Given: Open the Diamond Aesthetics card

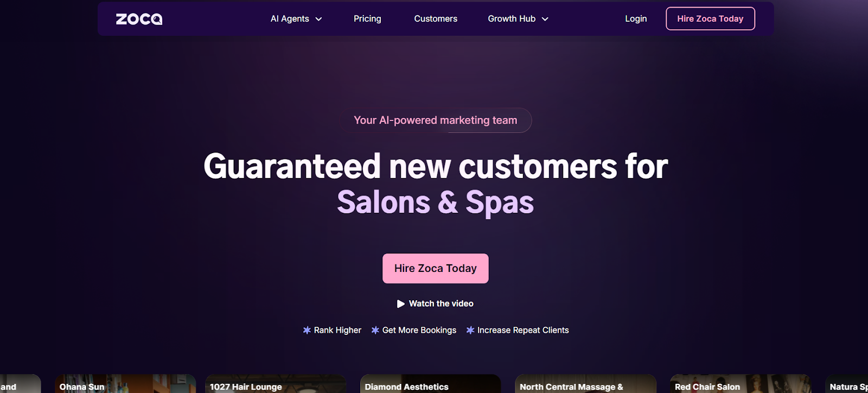Looking at the screenshot, I should coord(430,384).
